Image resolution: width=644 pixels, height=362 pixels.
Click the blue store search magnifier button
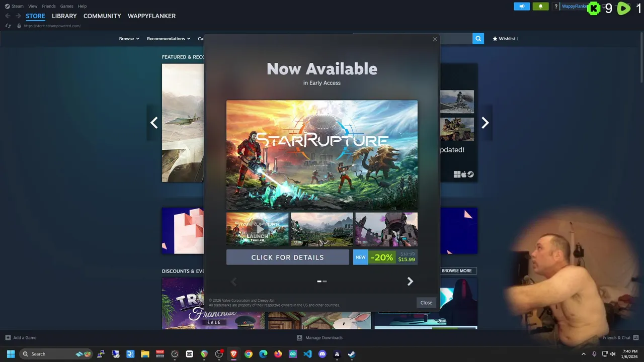click(x=478, y=39)
